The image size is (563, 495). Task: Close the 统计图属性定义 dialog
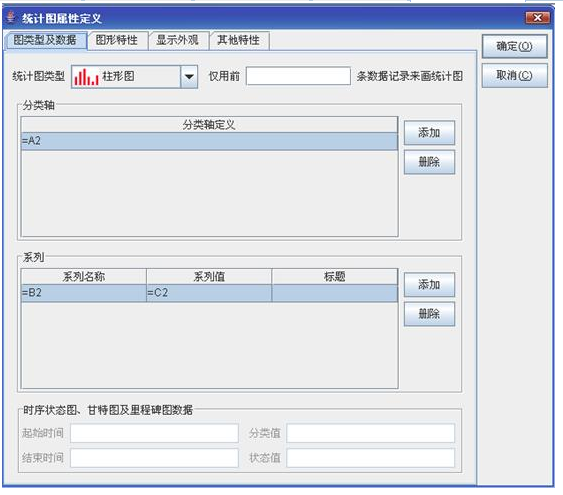[538, 18]
